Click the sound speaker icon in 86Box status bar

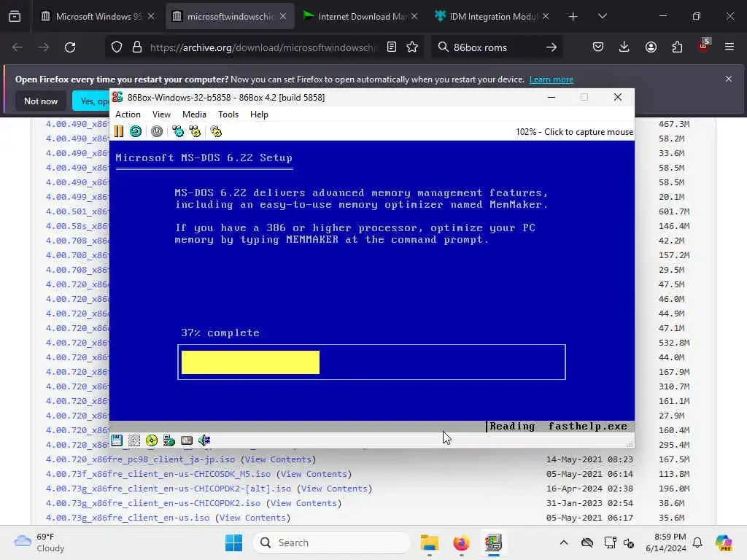(x=204, y=440)
